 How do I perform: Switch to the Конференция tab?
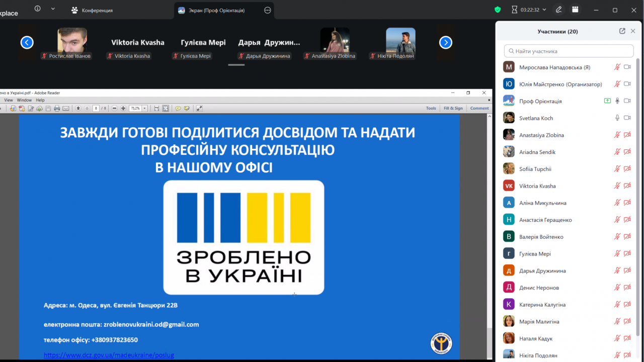pyautogui.click(x=97, y=10)
